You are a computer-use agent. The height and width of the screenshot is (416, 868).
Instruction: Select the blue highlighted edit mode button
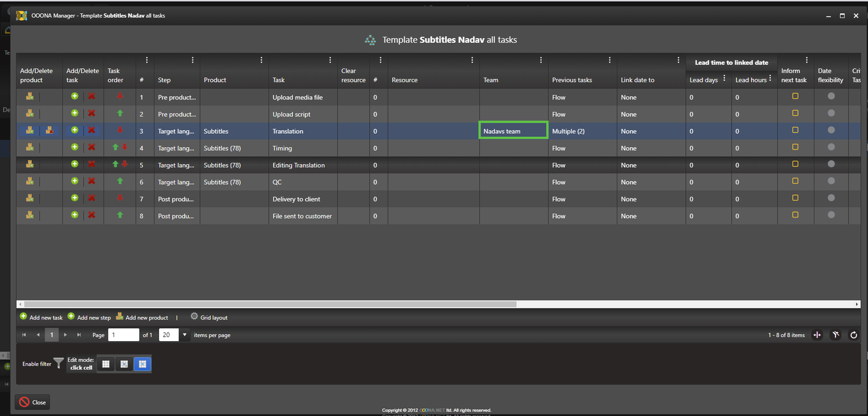142,364
